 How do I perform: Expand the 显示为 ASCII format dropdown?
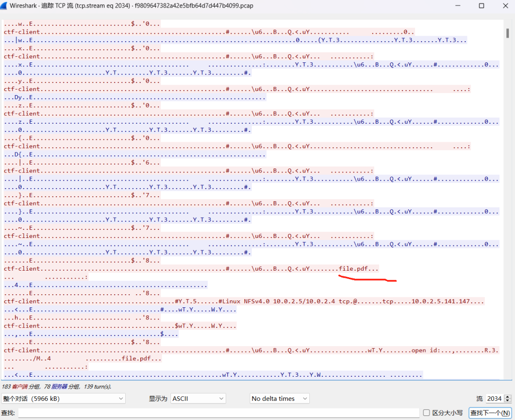[x=198, y=398]
